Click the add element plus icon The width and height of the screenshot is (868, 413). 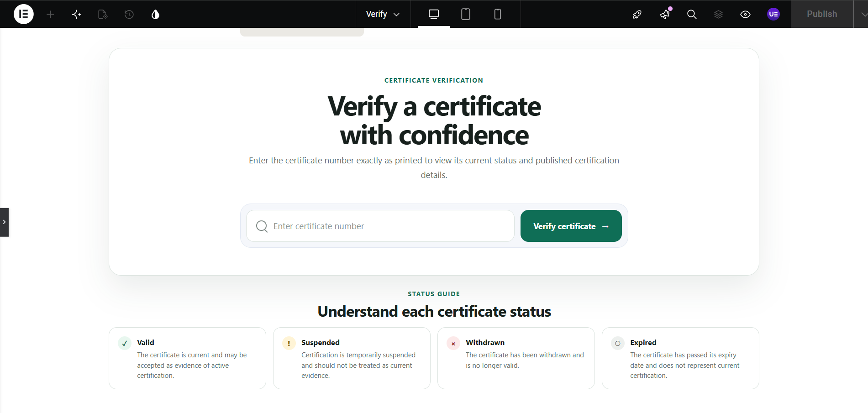click(50, 15)
